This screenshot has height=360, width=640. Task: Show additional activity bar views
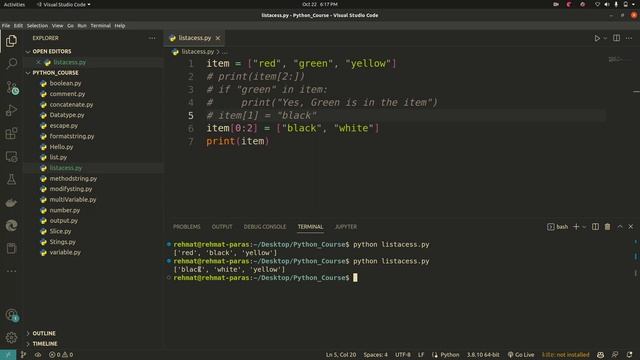click(x=11, y=271)
